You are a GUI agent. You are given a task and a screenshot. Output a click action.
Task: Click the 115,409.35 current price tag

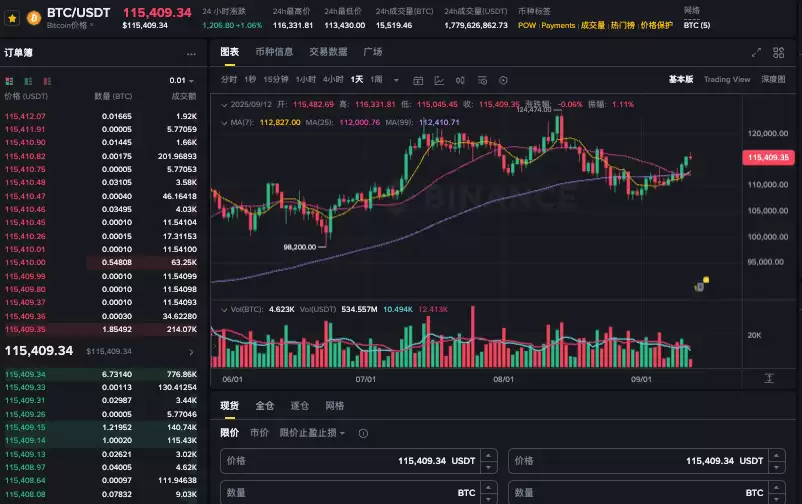[768, 157]
